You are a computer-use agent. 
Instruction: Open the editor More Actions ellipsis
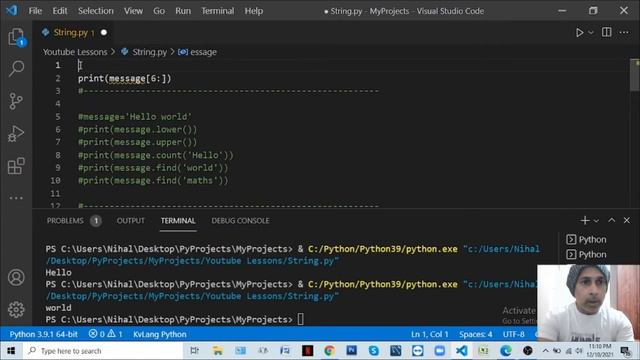624,32
